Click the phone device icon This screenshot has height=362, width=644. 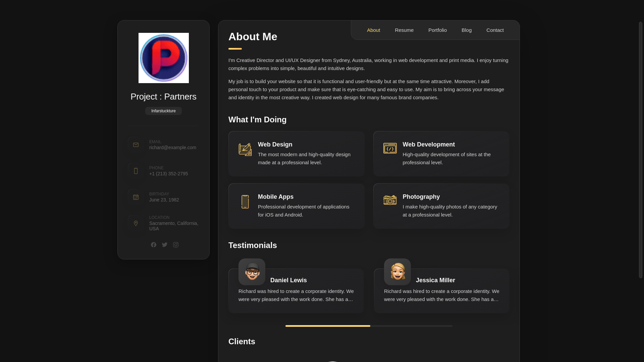136,171
